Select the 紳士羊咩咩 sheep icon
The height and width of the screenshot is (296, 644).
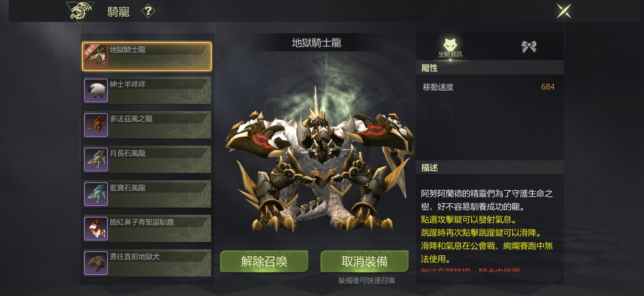(96, 91)
